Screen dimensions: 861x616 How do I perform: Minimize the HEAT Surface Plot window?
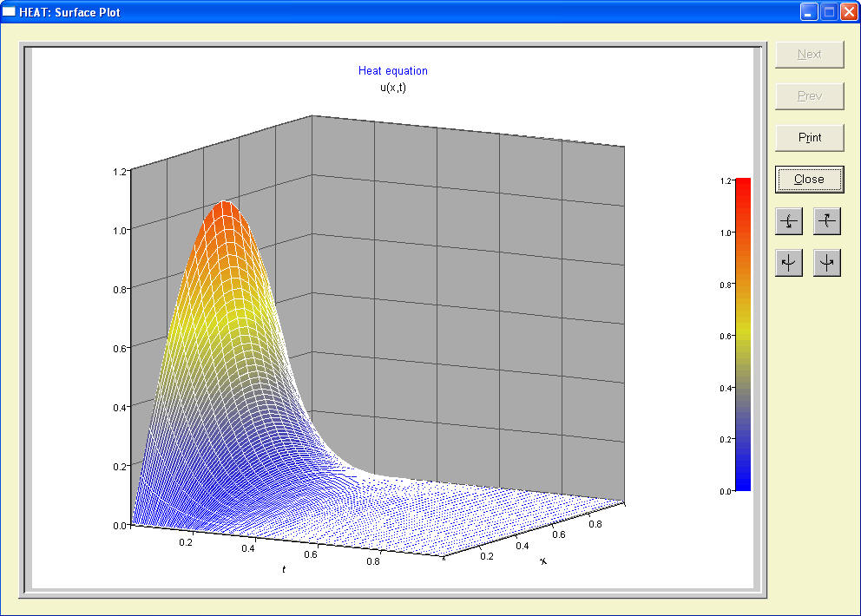tap(809, 12)
